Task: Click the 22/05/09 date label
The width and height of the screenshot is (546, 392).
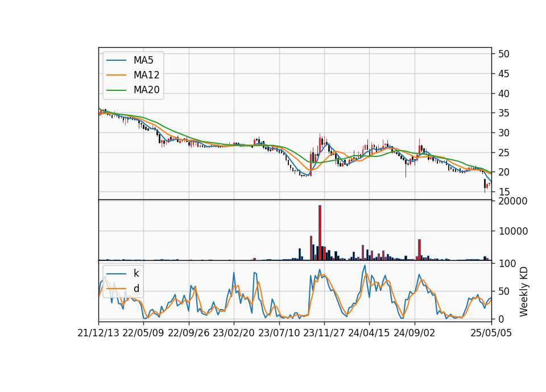Action: pos(143,333)
